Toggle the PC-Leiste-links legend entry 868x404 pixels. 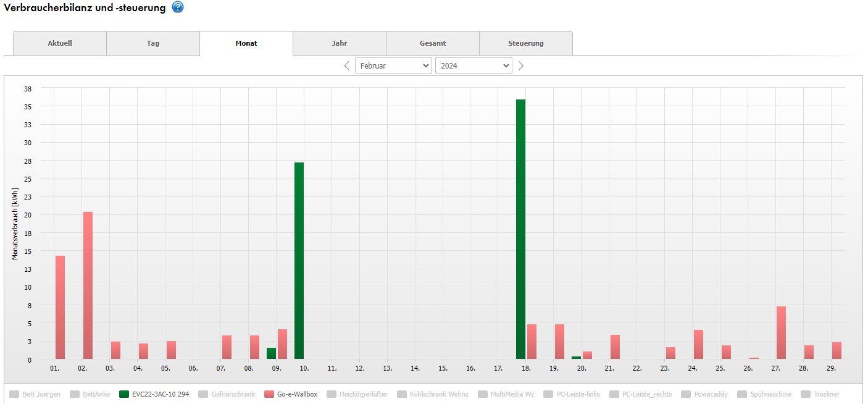point(572,394)
